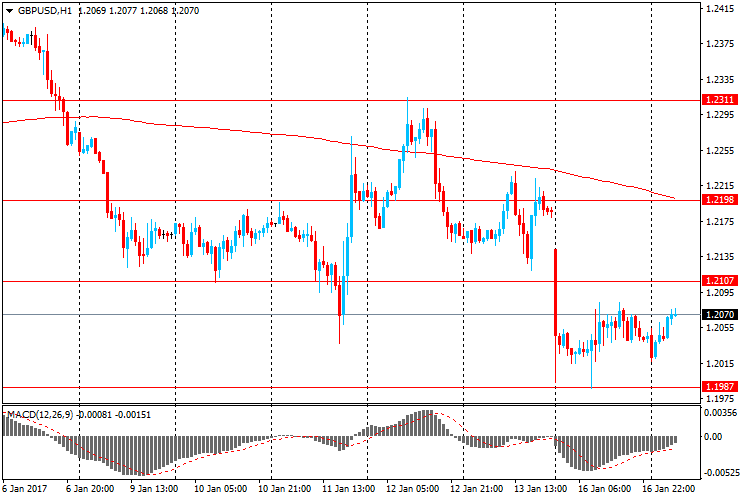Click the MACD scale value 0.00356
The height and width of the screenshot is (500, 740).
click(720, 413)
